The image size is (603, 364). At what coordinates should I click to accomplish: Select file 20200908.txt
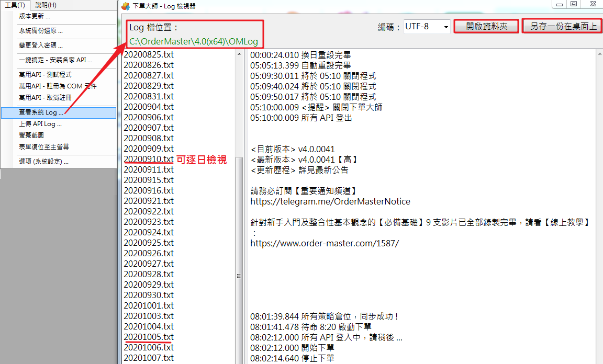(149, 138)
